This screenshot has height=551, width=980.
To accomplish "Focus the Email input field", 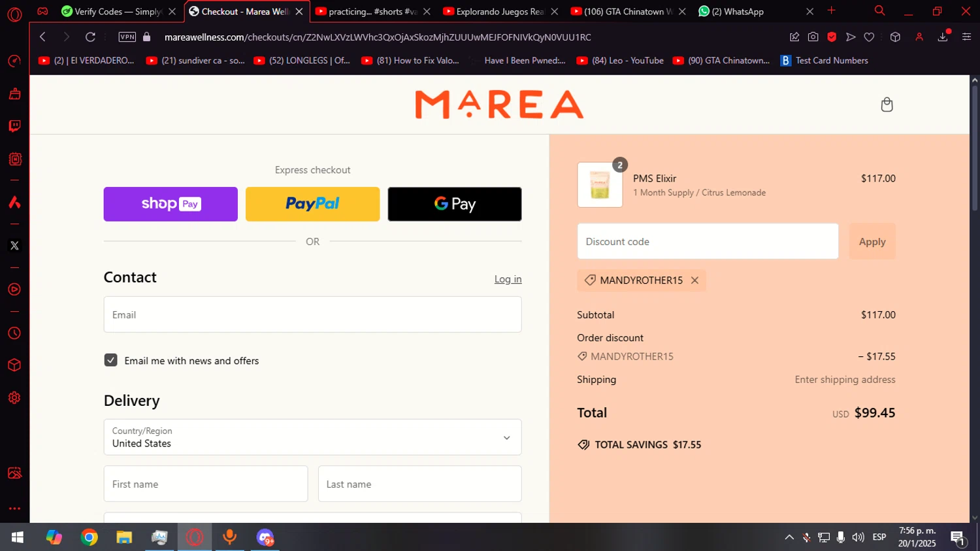I will click(x=312, y=314).
